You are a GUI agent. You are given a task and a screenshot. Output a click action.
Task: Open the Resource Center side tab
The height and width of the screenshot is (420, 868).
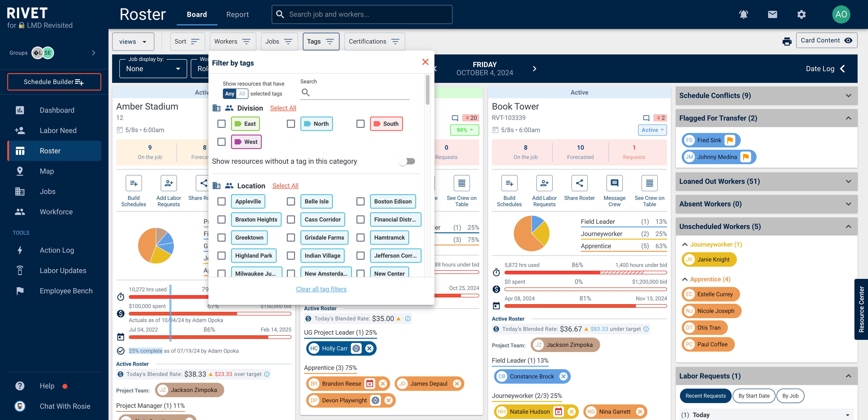click(861, 309)
